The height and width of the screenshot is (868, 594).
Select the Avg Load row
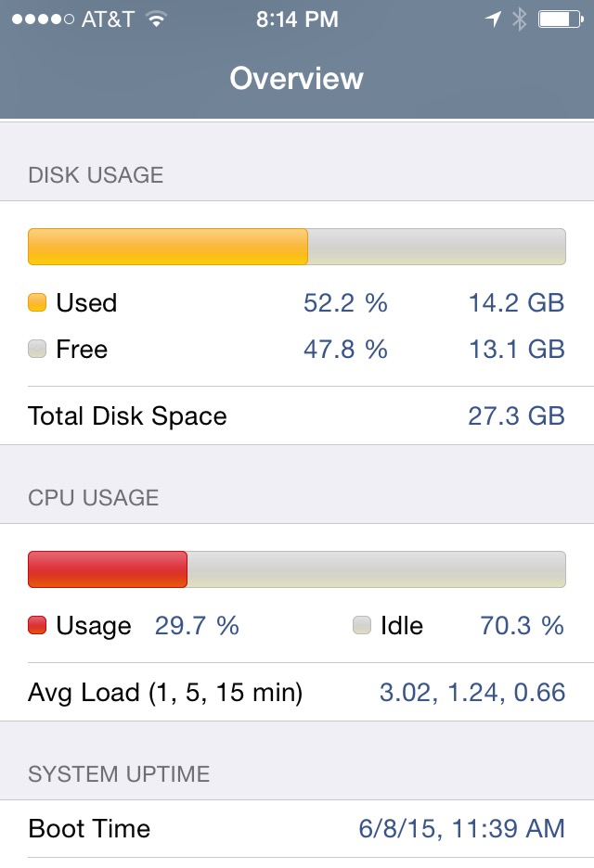(297, 692)
